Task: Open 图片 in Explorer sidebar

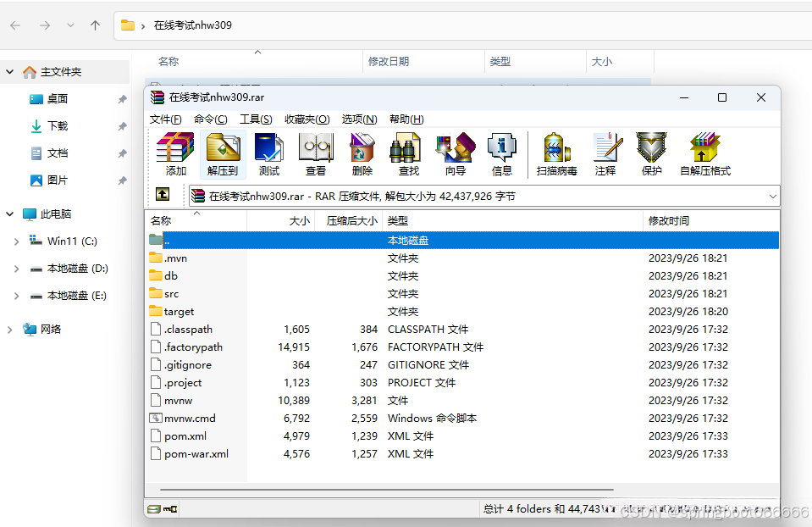Action: click(x=57, y=180)
